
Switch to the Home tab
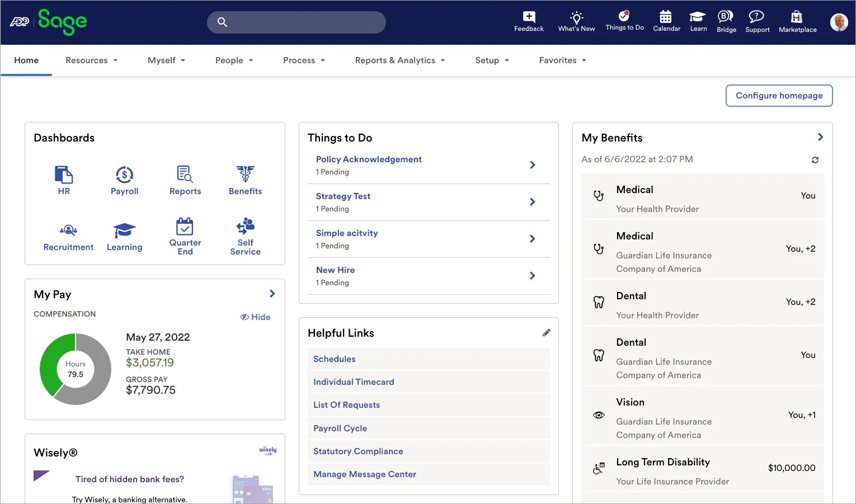click(26, 60)
